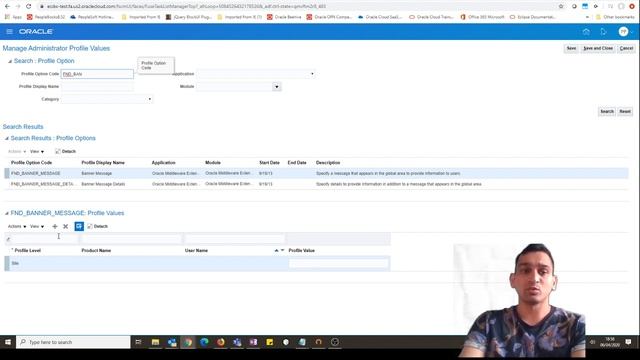Screen dimensions: 640x360
Task: Open the Category dropdown list
Action: (150, 99)
